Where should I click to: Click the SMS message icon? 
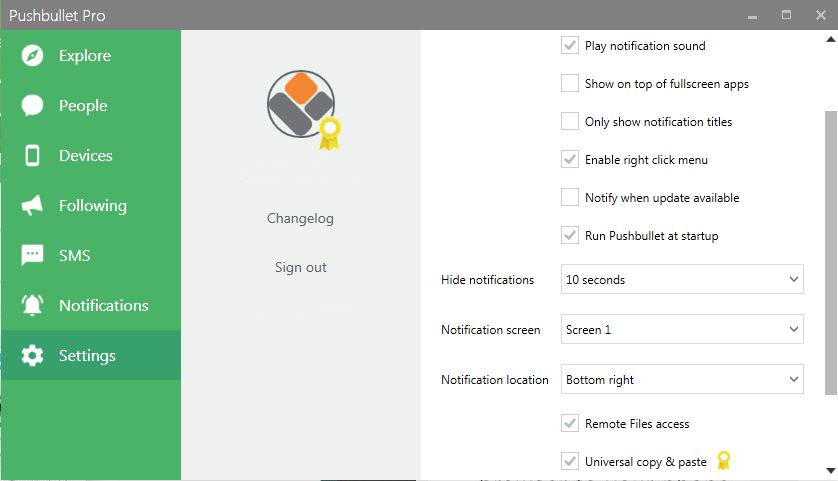tap(32, 255)
